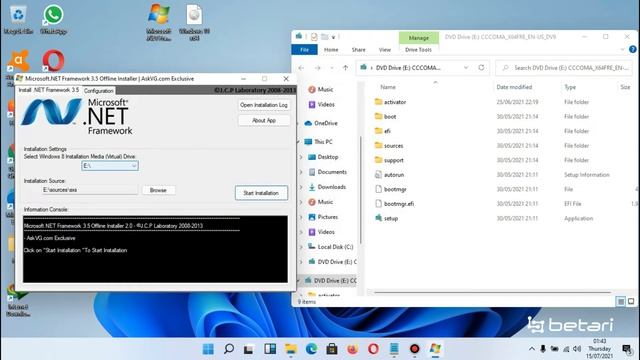Open taskbar Search magnifier icon
Image resolution: width=640 pixels, height=360 pixels.
(x=229, y=349)
